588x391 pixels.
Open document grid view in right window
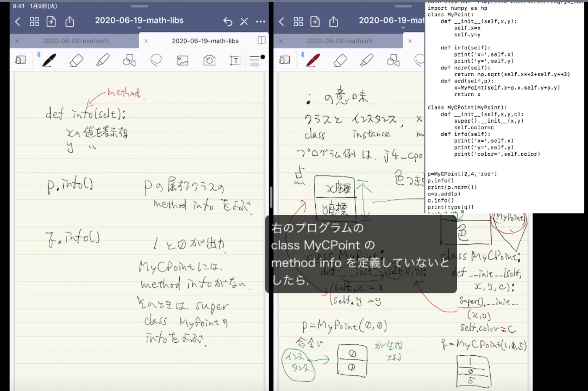pyautogui.click(x=298, y=21)
